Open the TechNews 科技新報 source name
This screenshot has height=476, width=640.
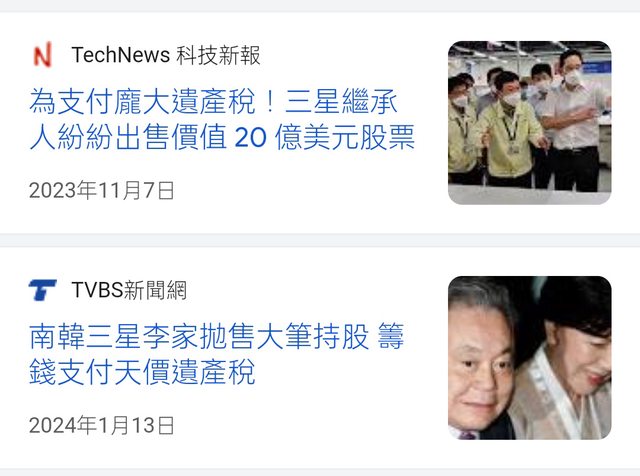[x=166, y=55]
